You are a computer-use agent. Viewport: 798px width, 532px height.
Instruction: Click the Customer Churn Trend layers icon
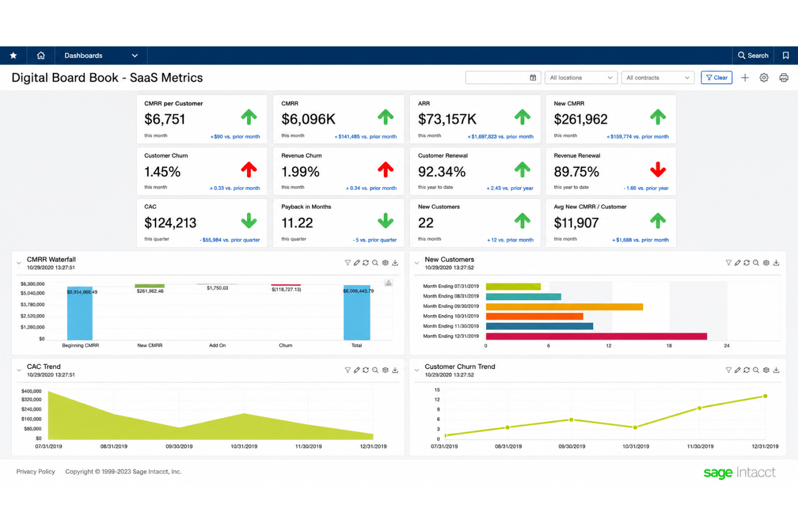tap(766, 370)
